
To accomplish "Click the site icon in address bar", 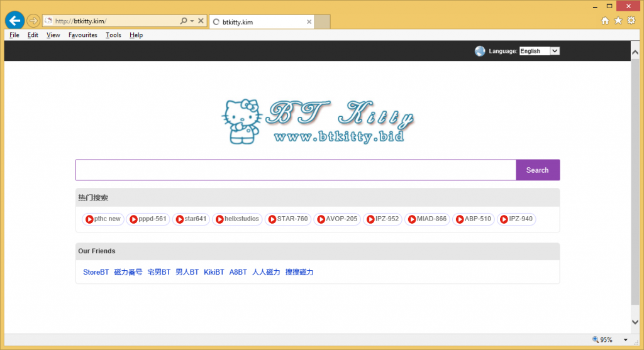I will (48, 21).
